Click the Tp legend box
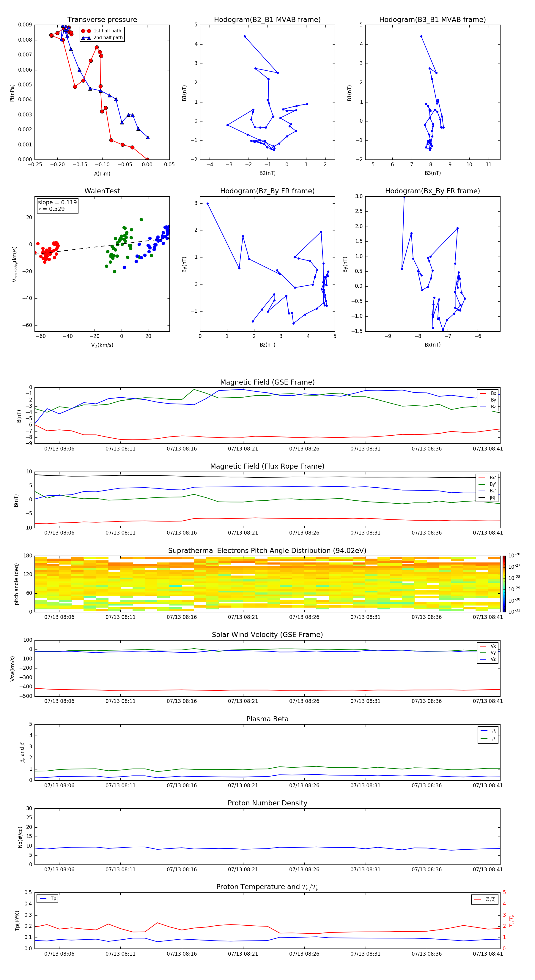The width and height of the screenshot is (535, 980). [48, 899]
